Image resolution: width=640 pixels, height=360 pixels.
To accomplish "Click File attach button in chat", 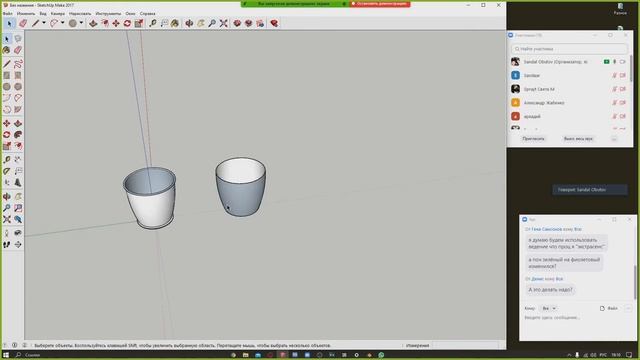I will (609, 309).
